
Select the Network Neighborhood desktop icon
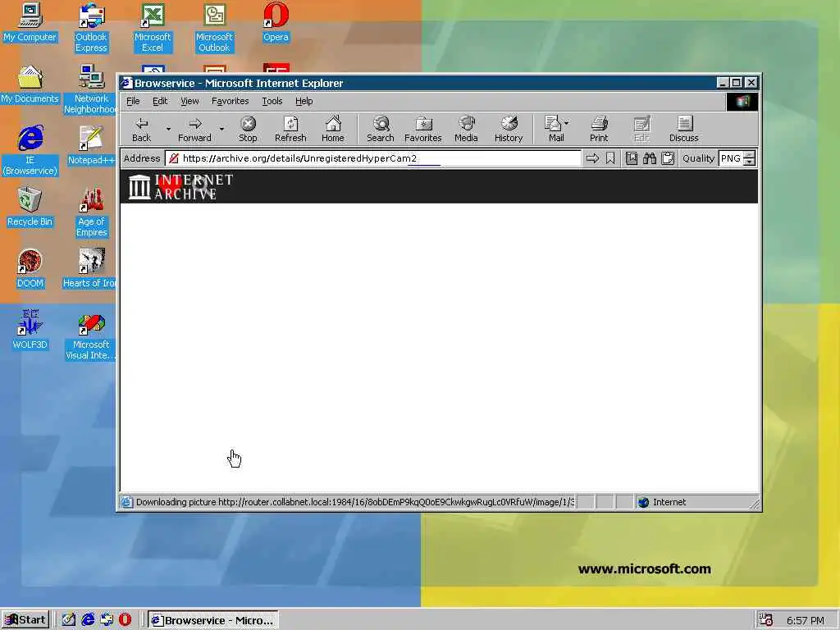(90, 89)
